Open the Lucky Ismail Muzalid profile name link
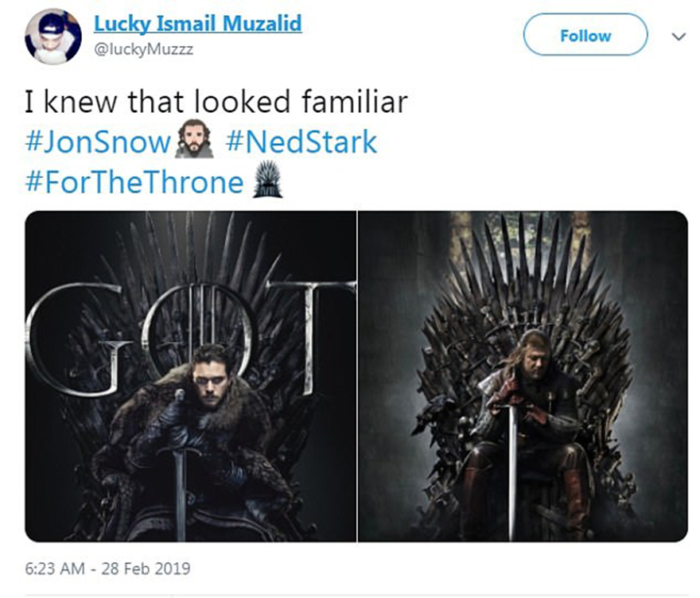The height and width of the screenshot is (598, 700). click(x=197, y=24)
